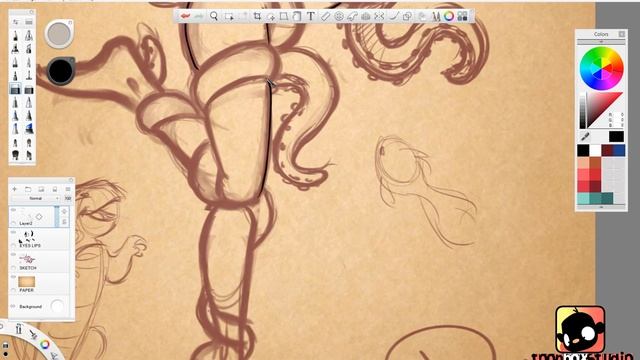Open the Normal blend mode dropdown

click(36, 198)
